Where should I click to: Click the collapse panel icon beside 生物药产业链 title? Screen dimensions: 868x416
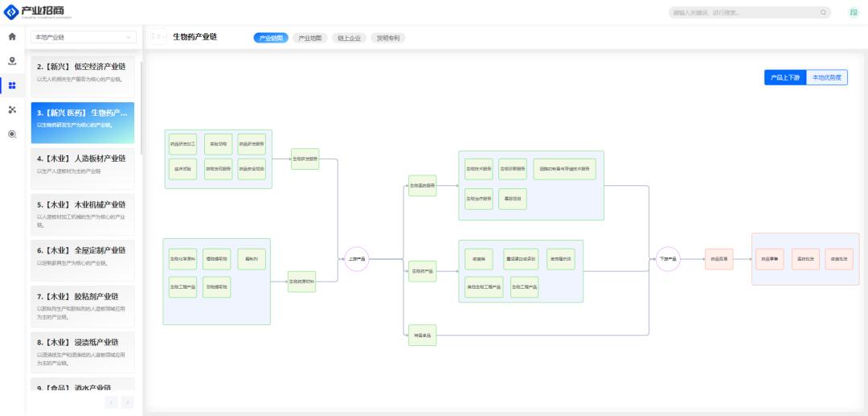[158, 37]
